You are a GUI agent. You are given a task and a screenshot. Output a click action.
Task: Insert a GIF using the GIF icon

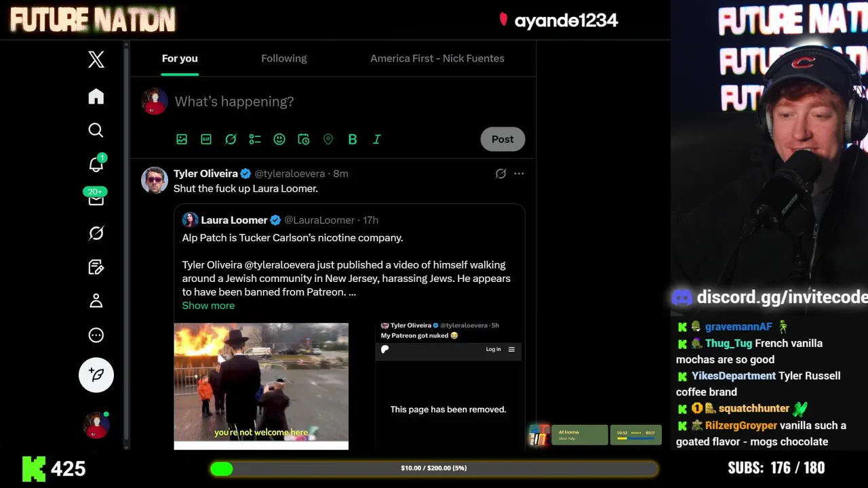click(x=206, y=139)
